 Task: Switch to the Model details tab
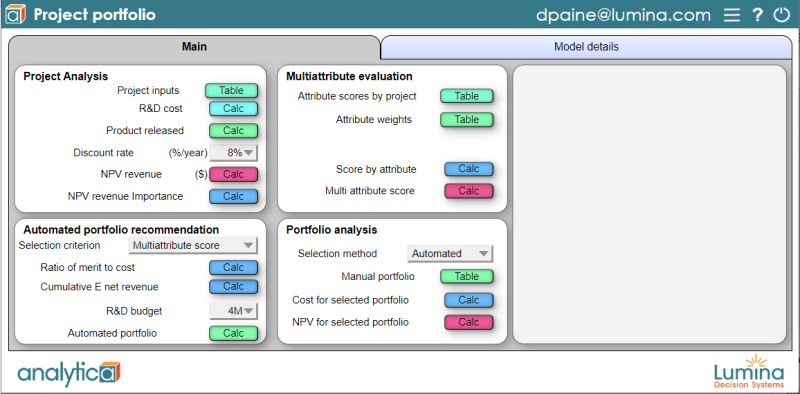click(x=586, y=47)
